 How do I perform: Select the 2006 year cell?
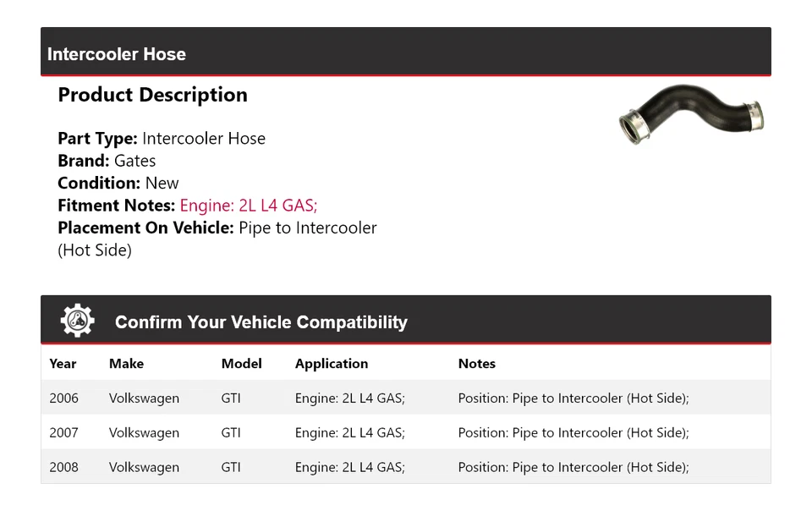[63, 398]
